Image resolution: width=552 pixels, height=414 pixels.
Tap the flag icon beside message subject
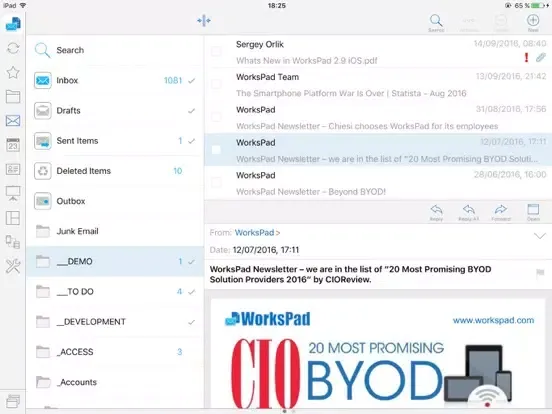tap(540, 273)
